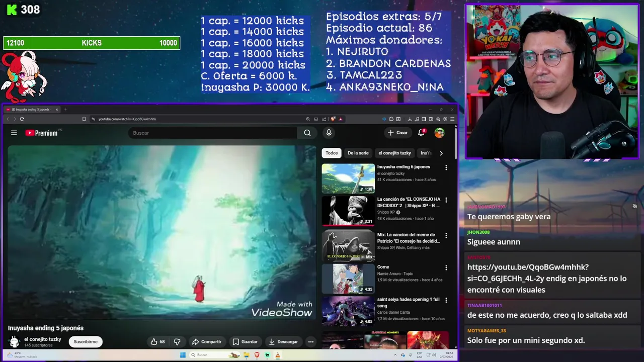Image resolution: width=644 pixels, height=362 pixels.
Task: Open the Brave Shields lion icon
Action: coord(333,119)
